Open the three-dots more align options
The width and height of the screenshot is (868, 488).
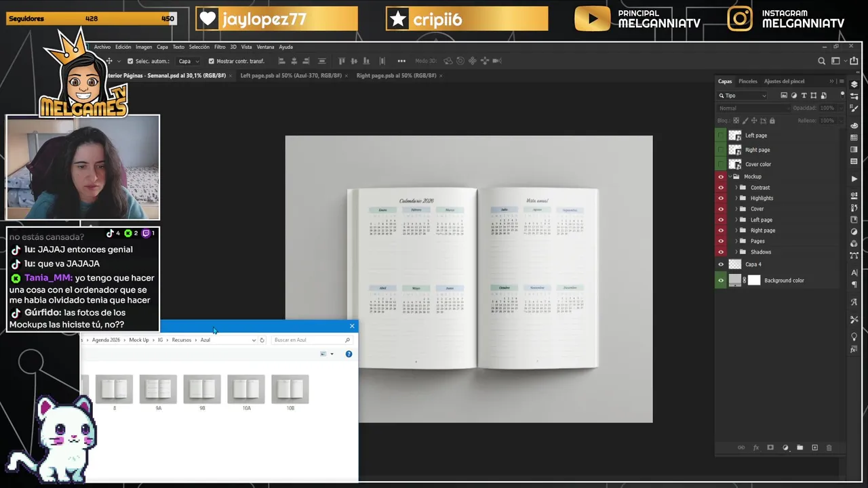(x=401, y=61)
